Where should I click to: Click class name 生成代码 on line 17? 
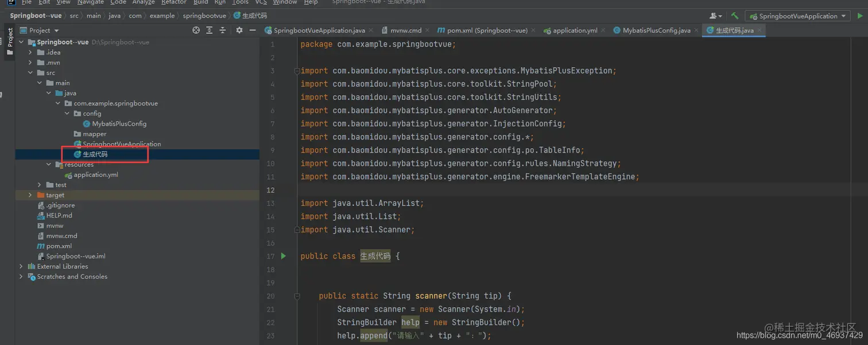point(375,256)
